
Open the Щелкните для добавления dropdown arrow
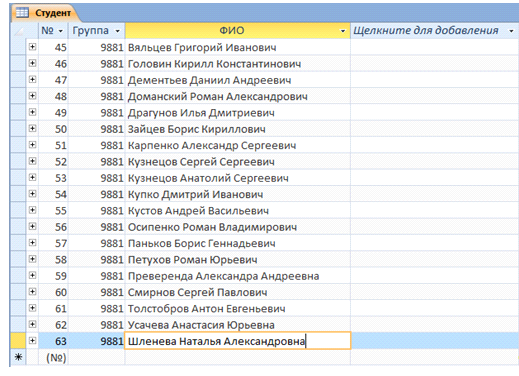pos(511,31)
